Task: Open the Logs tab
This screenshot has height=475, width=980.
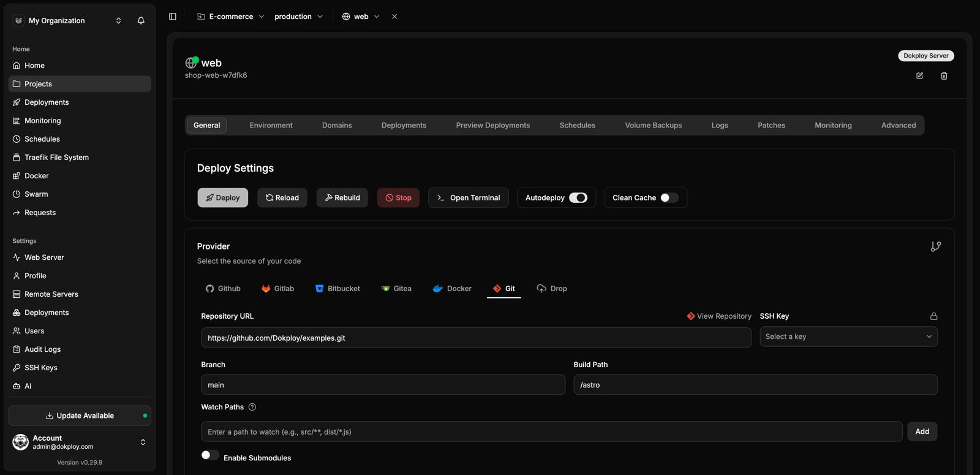Action: coord(720,125)
